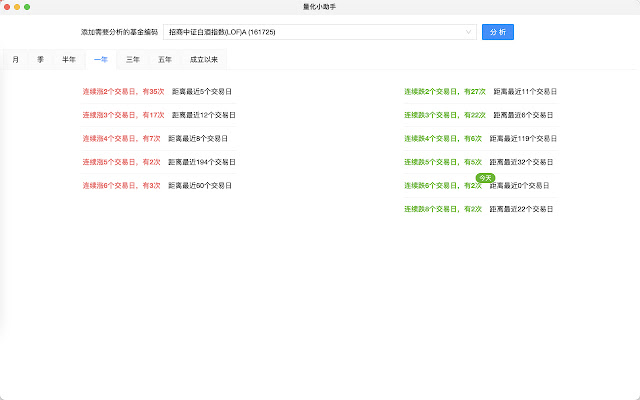This screenshot has width=640, height=400.
Task: Maximize the window with the green button
Action: point(27,7)
